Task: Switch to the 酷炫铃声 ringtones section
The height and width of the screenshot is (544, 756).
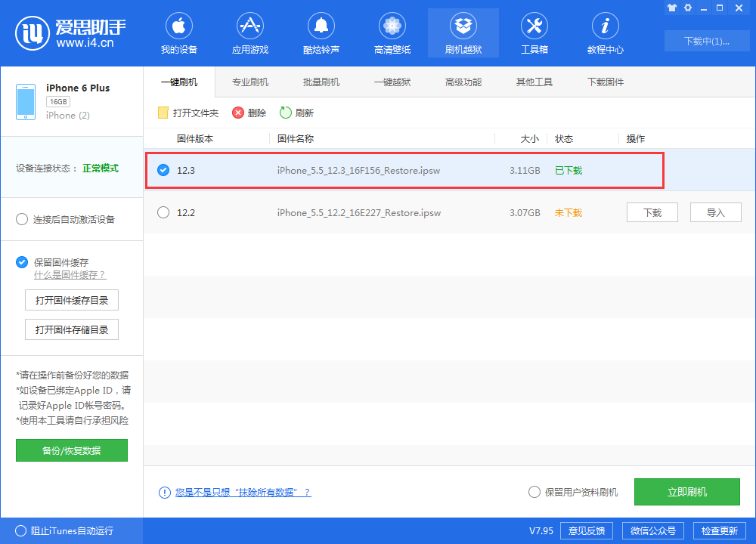Action: [x=321, y=32]
